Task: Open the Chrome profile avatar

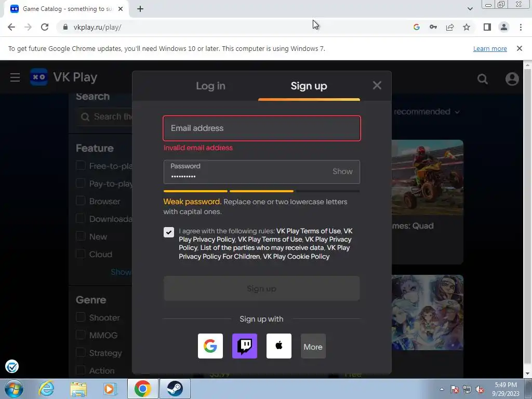Action: [504, 27]
